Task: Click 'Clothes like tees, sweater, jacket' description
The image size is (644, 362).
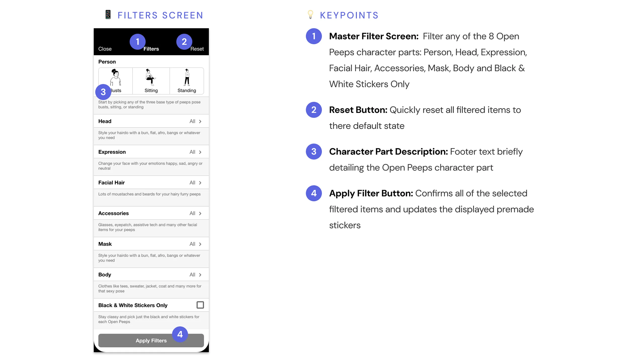Action: pos(150,288)
